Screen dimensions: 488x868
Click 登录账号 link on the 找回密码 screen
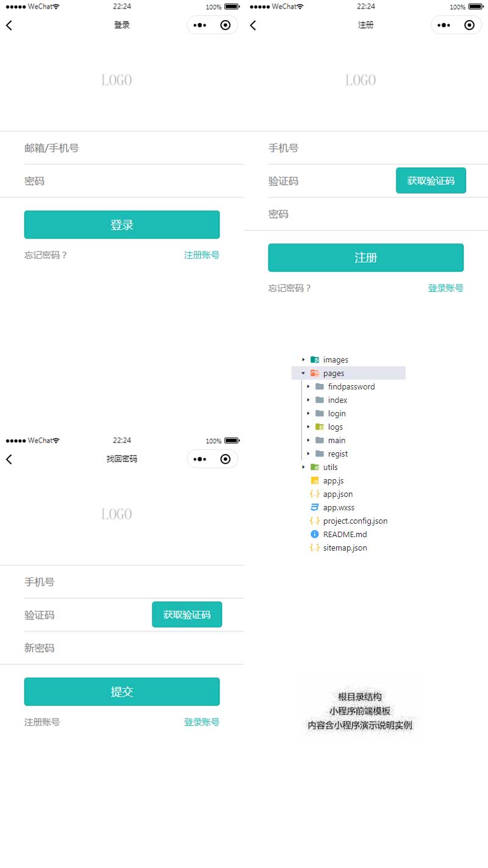pyautogui.click(x=202, y=722)
